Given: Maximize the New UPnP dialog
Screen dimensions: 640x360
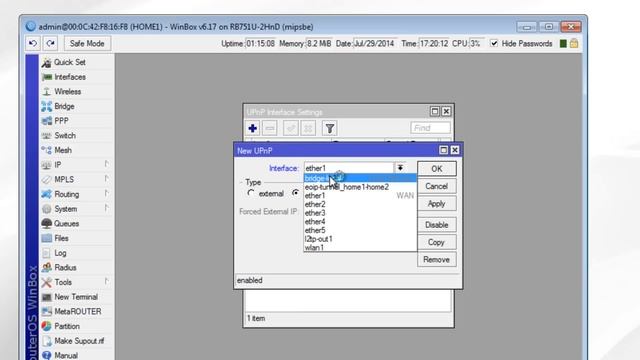Looking at the screenshot, I should click(444, 150).
